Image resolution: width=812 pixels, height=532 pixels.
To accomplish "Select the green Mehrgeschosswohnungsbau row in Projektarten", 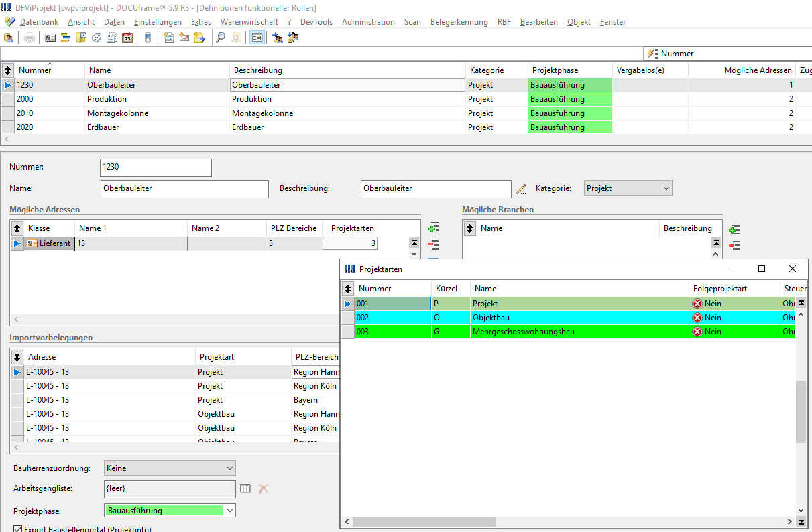I will pos(575,332).
